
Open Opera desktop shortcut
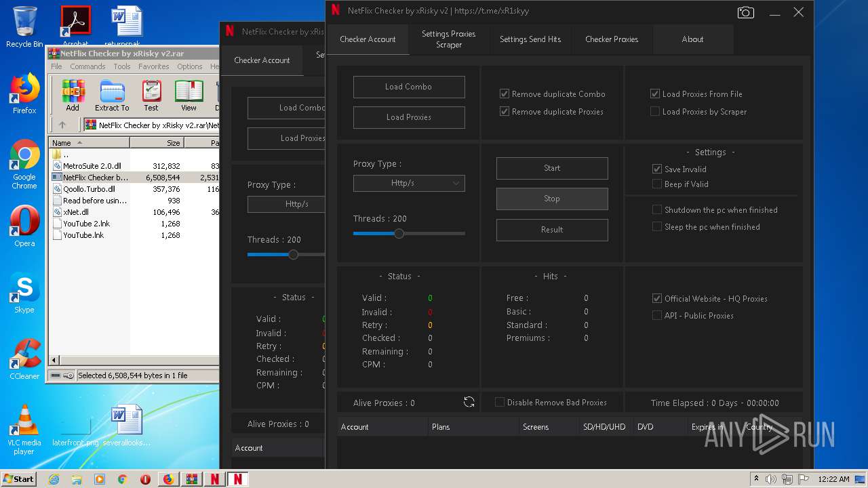click(x=24, y=226)
